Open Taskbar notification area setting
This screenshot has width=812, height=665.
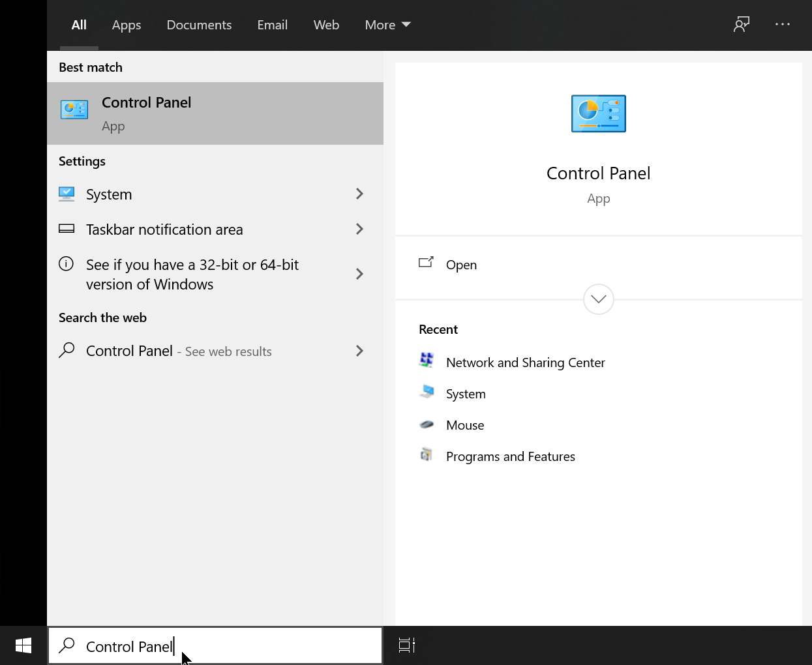(215, 229)
